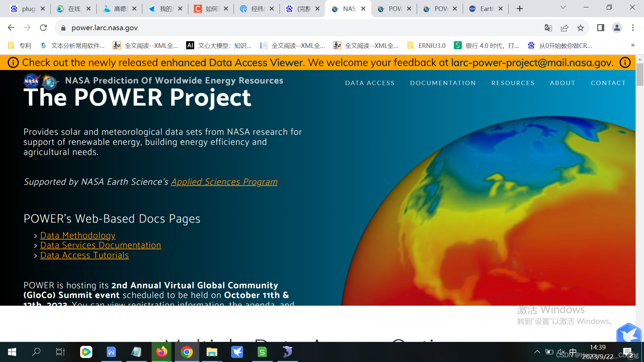This screenshot has height=362, width=644.
Task: Show more bookmarks with chevron
Action: (633, 45)
